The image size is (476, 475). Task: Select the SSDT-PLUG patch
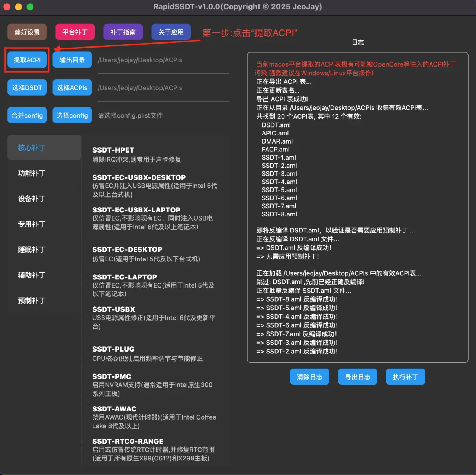pyautogui.click(x=113, y=349)
